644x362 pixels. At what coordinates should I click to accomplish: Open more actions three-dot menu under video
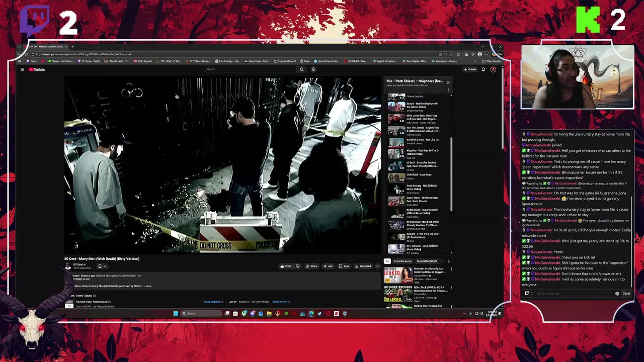click(x=377, y=266)
